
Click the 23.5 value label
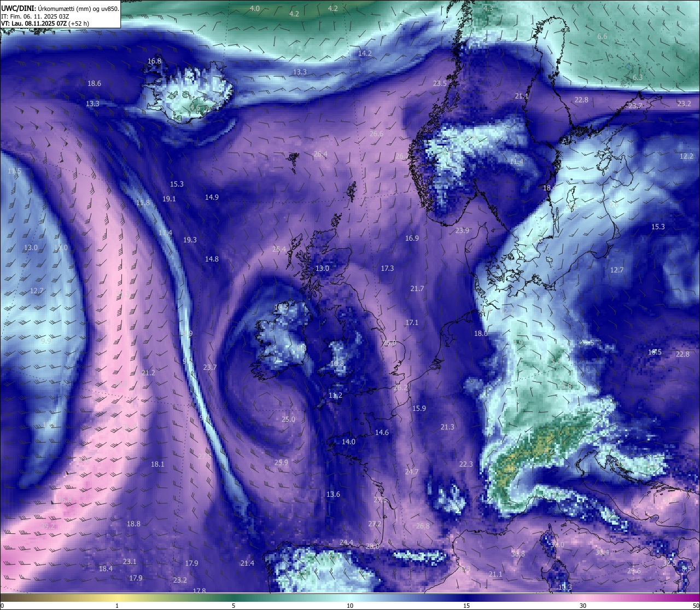[440, 84]
